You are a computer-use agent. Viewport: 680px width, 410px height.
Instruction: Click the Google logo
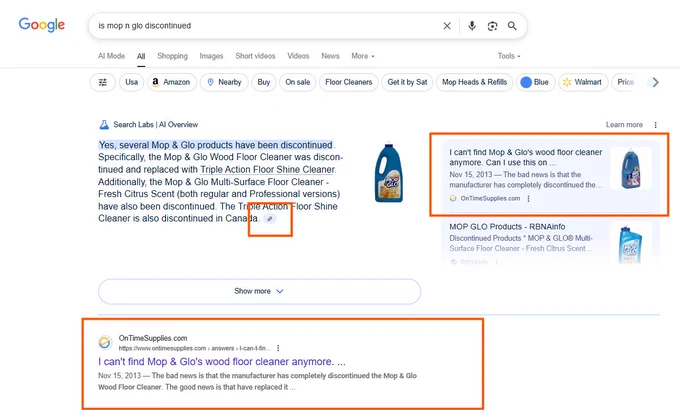(42, 25)
